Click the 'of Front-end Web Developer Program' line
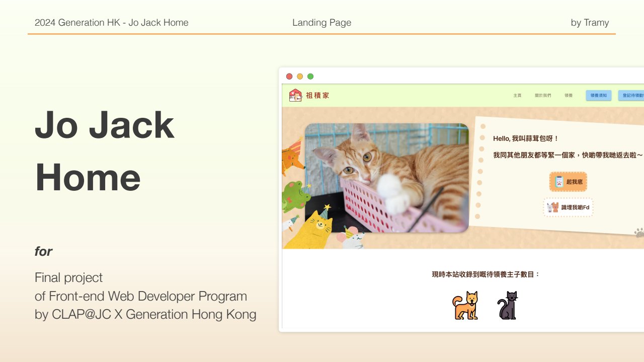 pyautogui.click(x=141, y=296)
